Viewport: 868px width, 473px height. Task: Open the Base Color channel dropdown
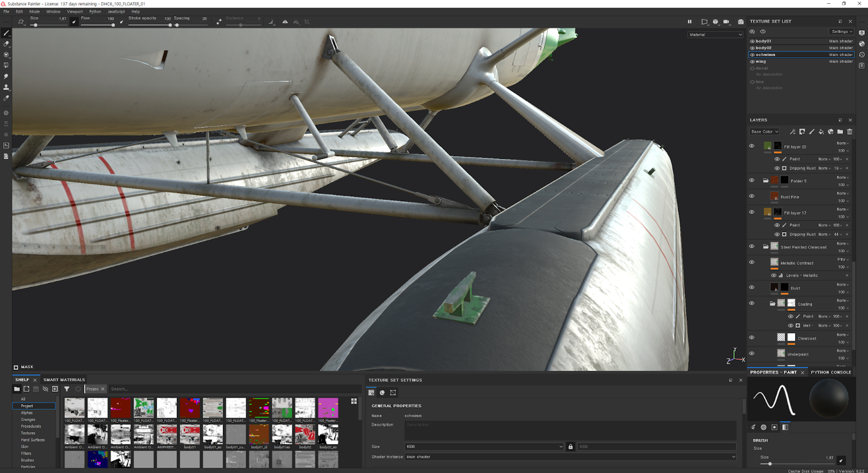tap(764, 132)
